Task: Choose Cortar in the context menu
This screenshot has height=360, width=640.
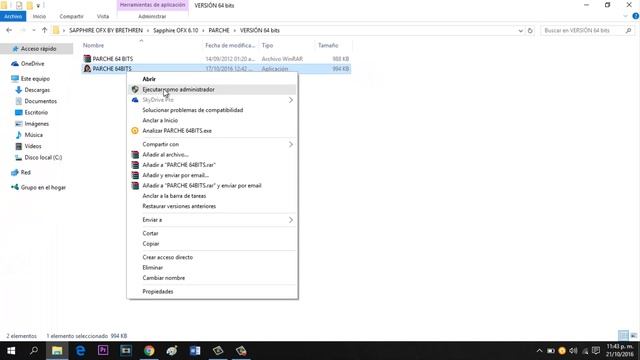Action: (212, 233)
